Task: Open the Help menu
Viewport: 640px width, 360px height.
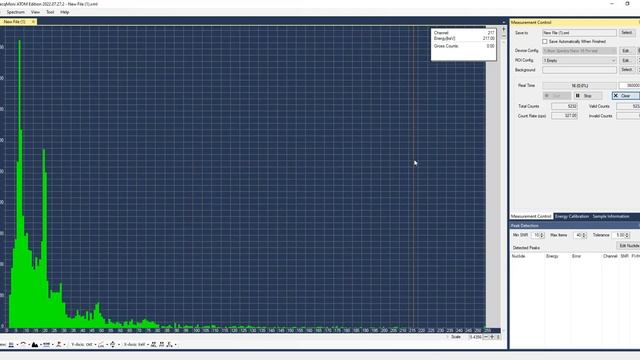Action: pyautogui.click(x=64, y=12)
